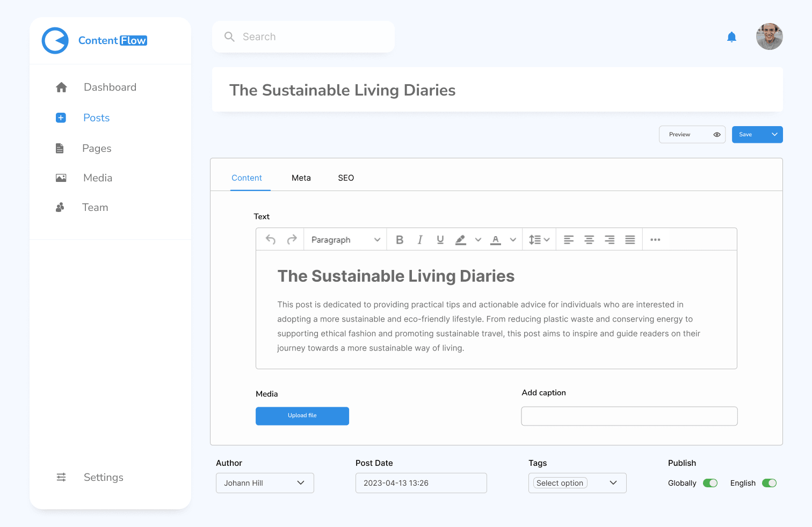Click the Upload file button
812x527 pixels.
click(x=302, y=416)
